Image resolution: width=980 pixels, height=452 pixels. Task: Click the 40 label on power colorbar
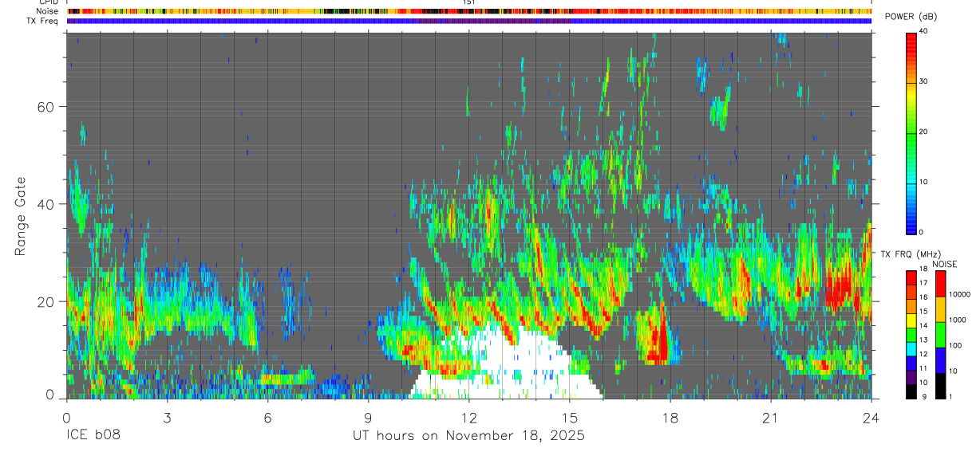click(922, 30)
